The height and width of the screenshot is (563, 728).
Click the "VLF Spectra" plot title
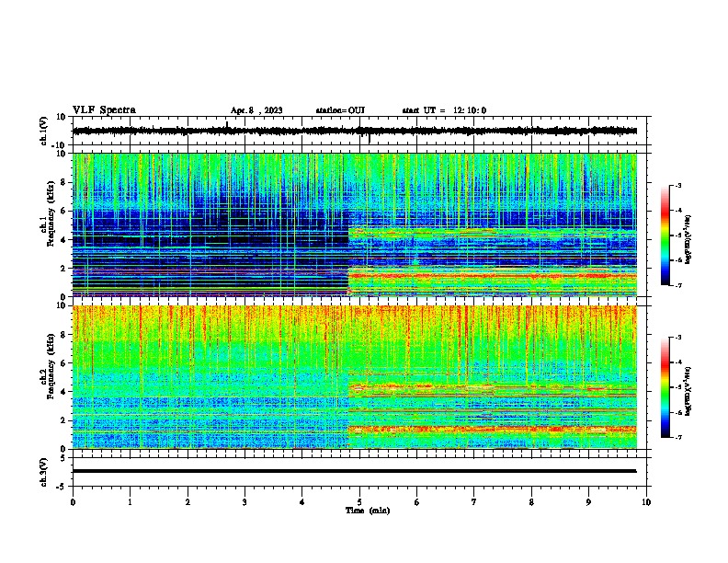104,110
